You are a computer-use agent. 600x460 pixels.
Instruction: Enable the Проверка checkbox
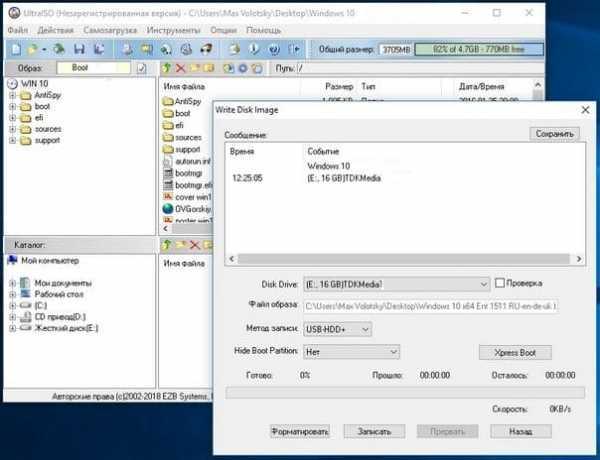point(499,283)
